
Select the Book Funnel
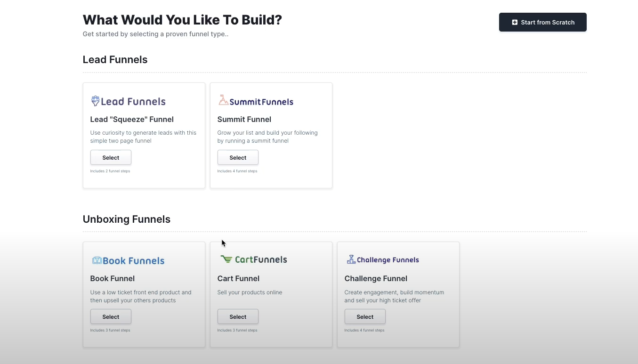[x=111, y=316]
